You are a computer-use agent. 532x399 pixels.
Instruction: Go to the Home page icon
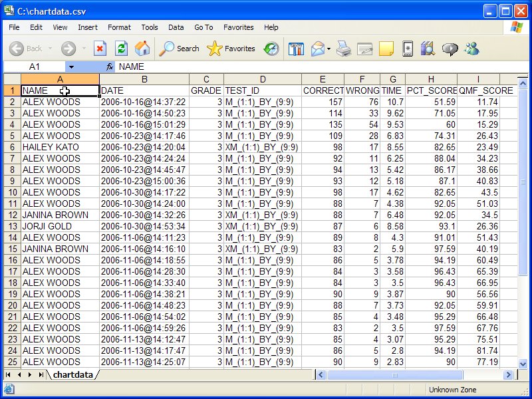[x=142, y=49]
